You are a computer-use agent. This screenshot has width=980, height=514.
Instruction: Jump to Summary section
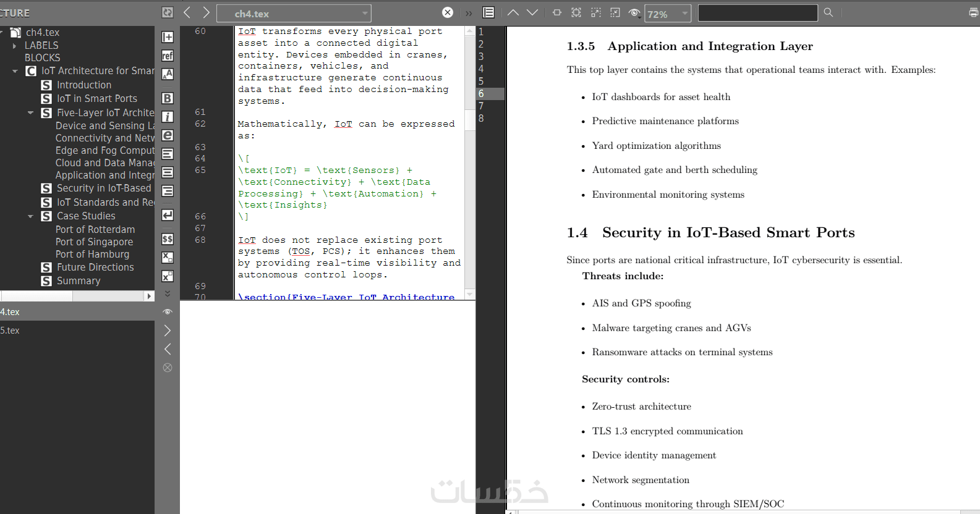point(79,281)
